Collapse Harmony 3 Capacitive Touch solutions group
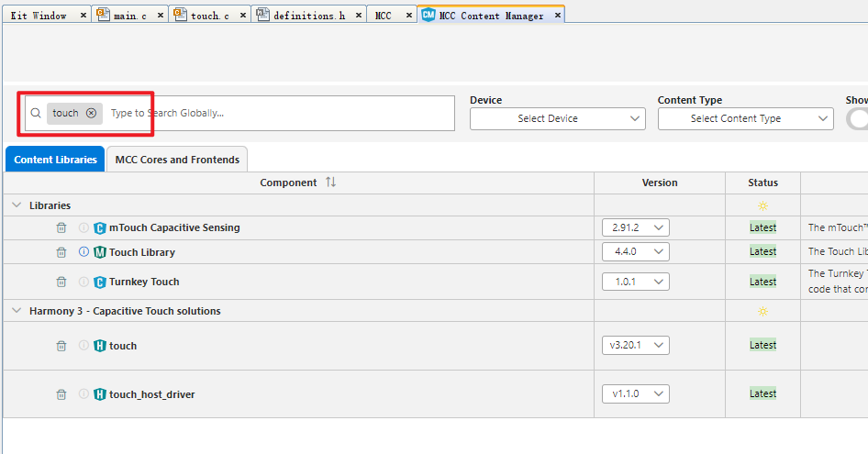Image resolution: width=868 pixels, height=454 pixels. pos(17,311)
